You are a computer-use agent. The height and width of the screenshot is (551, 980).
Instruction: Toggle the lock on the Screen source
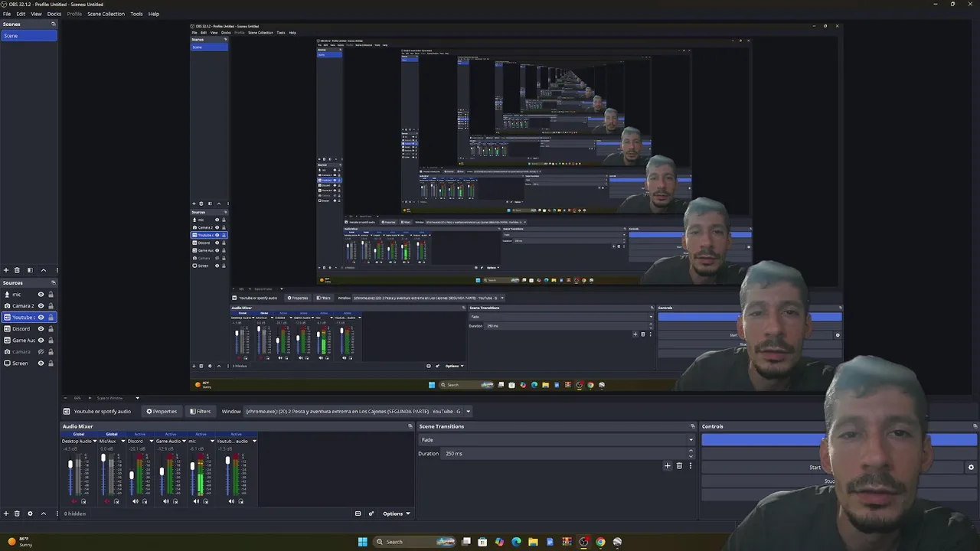point(51,364)
